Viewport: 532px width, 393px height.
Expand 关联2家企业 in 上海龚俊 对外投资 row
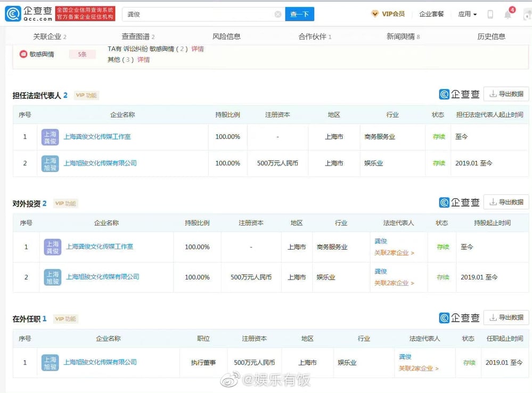pyautogui.click(x=394, y=253)
